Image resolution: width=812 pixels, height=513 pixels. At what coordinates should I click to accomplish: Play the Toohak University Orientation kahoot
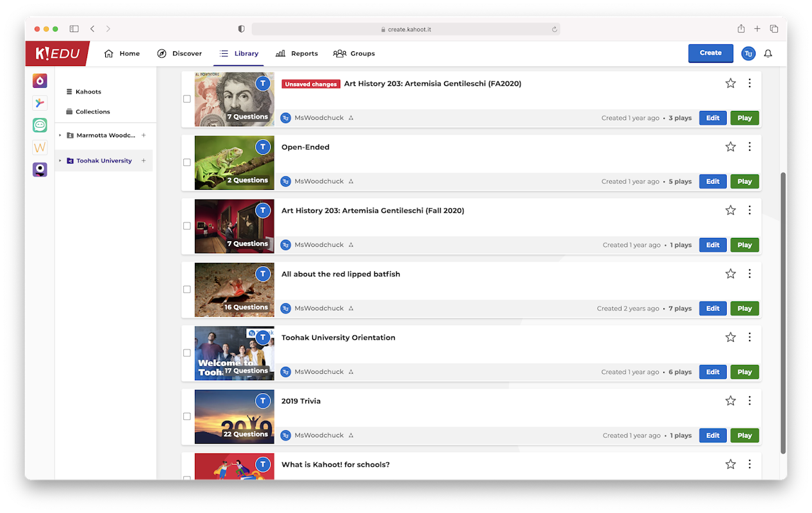tap(744, 372)
